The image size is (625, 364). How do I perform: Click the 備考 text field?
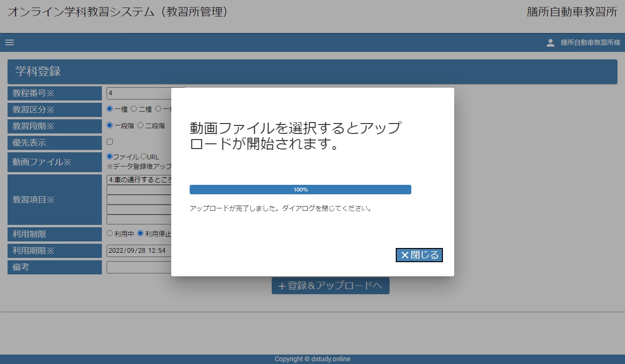coord(139,267)
